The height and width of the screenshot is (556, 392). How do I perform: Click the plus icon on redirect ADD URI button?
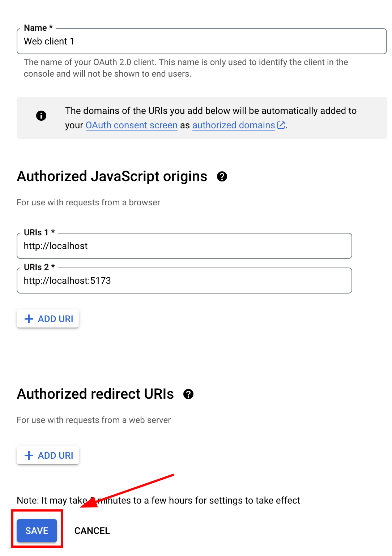point(29,455)
